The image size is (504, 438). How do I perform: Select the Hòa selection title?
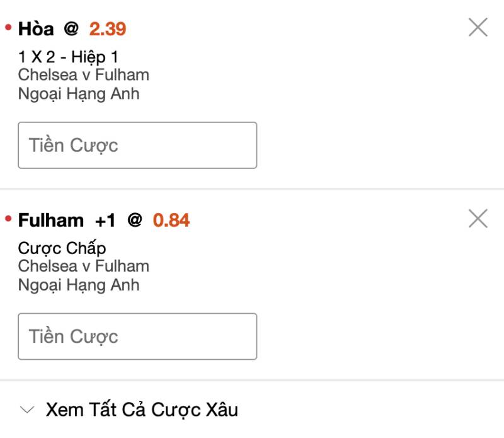click(x=36, y=28)
